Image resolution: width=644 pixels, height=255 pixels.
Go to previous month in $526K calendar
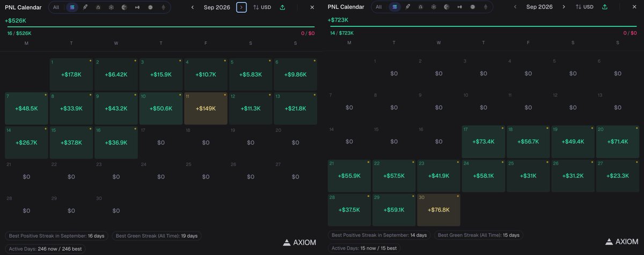[192, 7]
